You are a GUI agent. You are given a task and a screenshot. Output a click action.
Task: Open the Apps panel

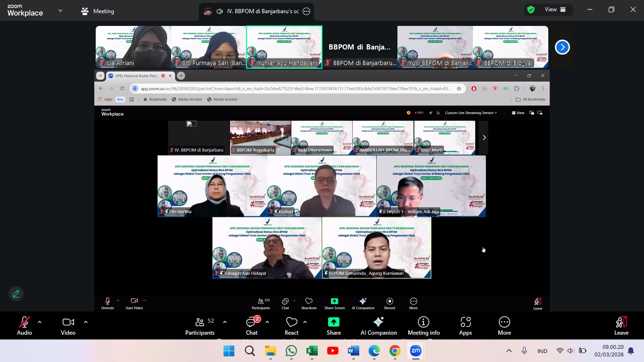(x=465, y=326)
